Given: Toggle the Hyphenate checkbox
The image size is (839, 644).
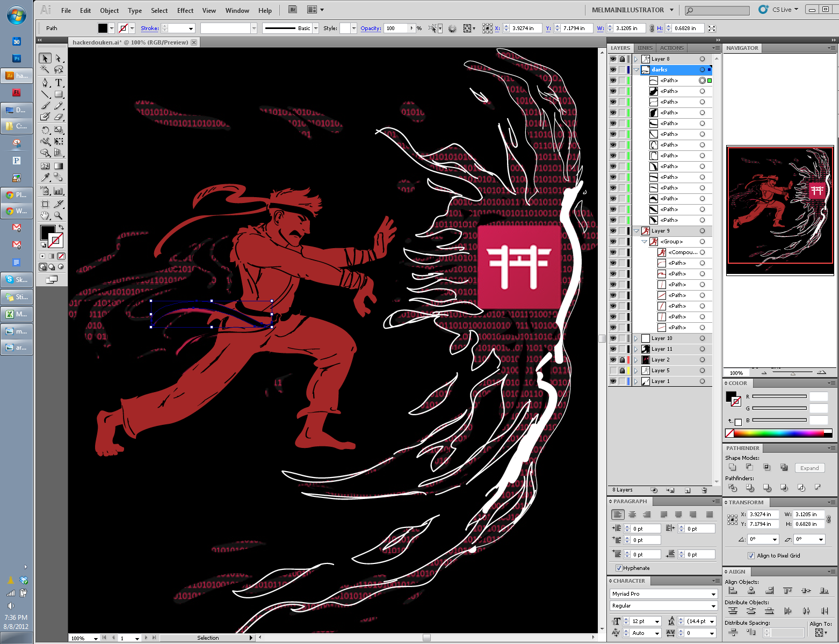Looking at the screenshot, I should pyautogui.click(x=619, y=568).
